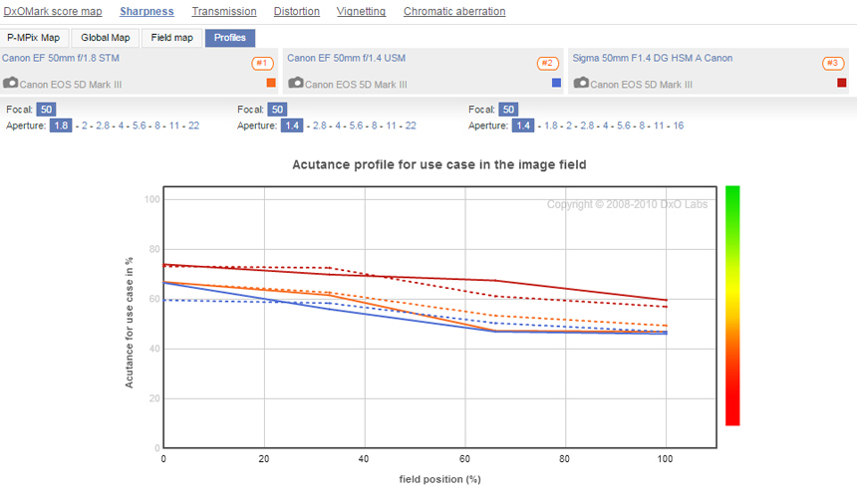Open the Transmission tab
Viewport: 857px width, 504px height.
pyautogui.click(x=224, y=11)
